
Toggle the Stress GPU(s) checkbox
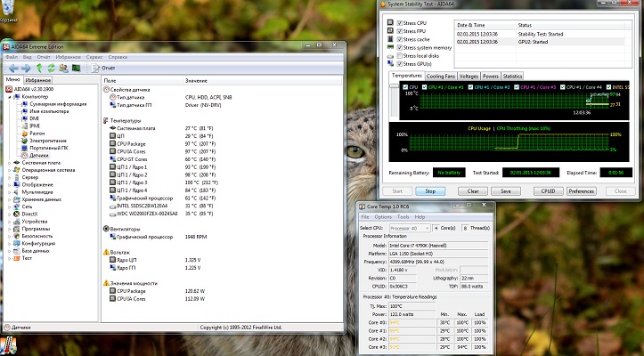[399, 64]
